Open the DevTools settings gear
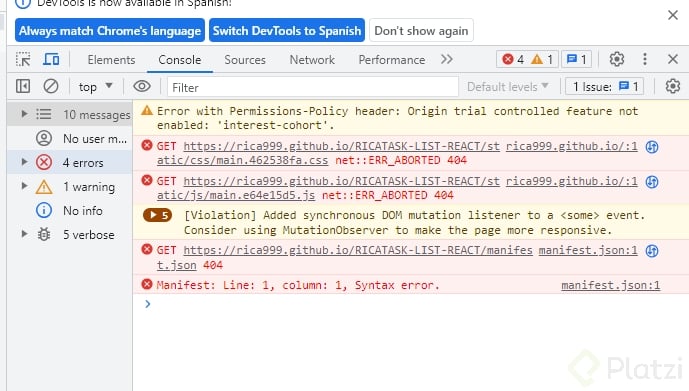 pyautogui.click(x=616, y=59)
